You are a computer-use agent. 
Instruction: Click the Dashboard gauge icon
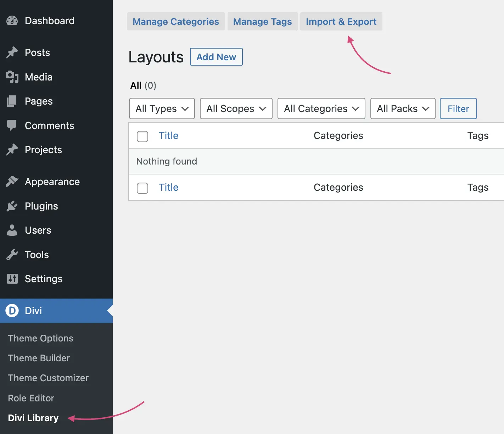12,21
